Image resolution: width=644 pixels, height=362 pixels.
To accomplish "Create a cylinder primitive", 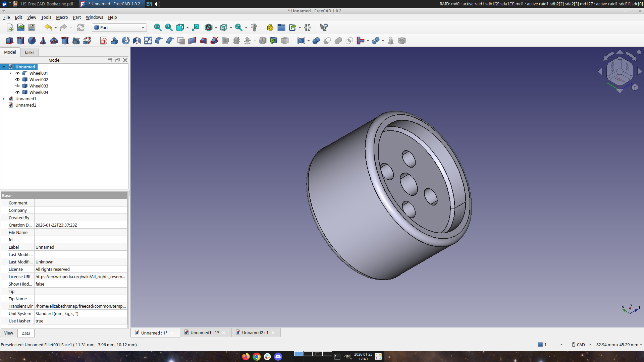I will coord(21,41).
